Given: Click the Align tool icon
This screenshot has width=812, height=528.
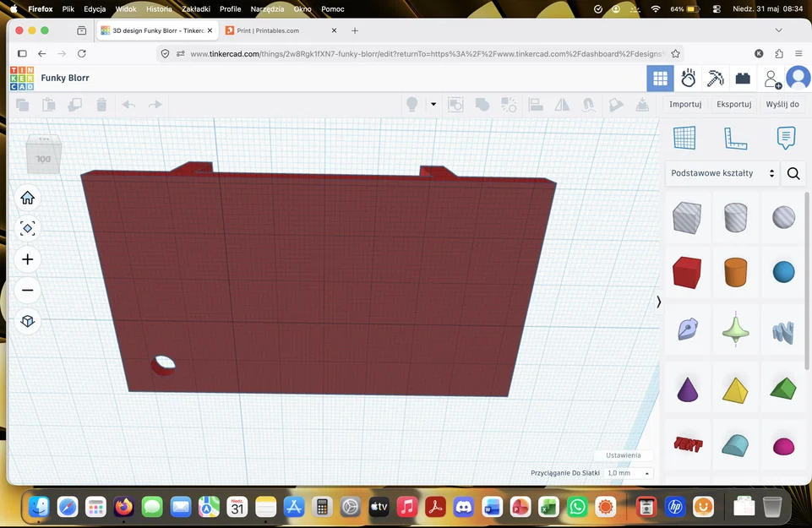Looking at the screenshot, I should (x=535, y=105).
